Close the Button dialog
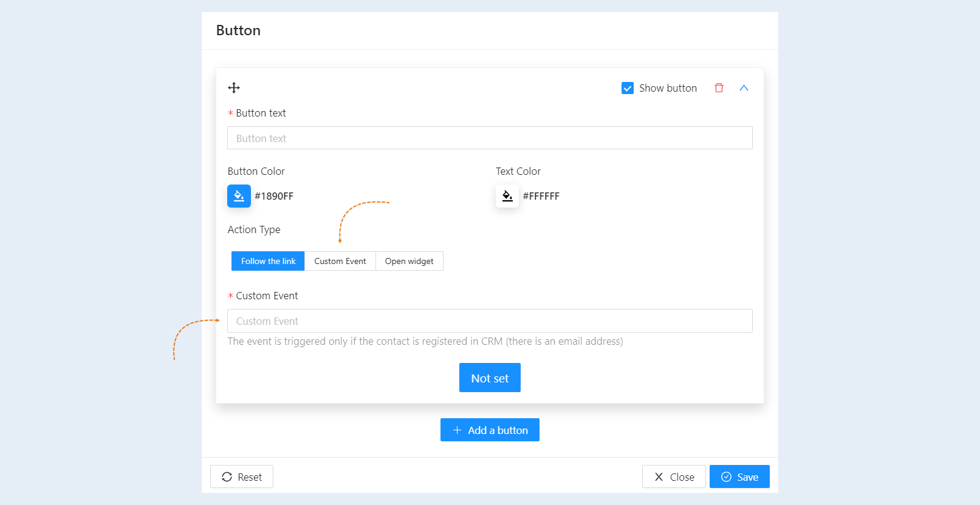The height and width of the screenshot is (505, 980). [674, 476]
